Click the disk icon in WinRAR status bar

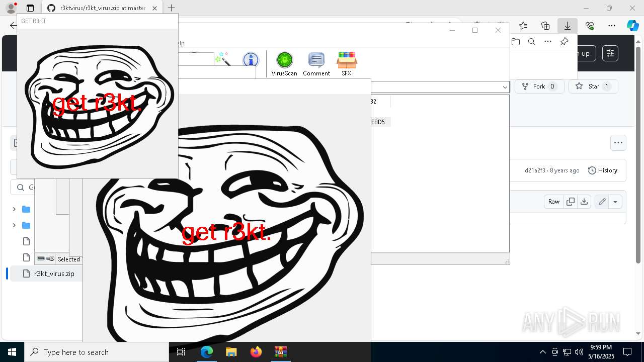point(41,259)
